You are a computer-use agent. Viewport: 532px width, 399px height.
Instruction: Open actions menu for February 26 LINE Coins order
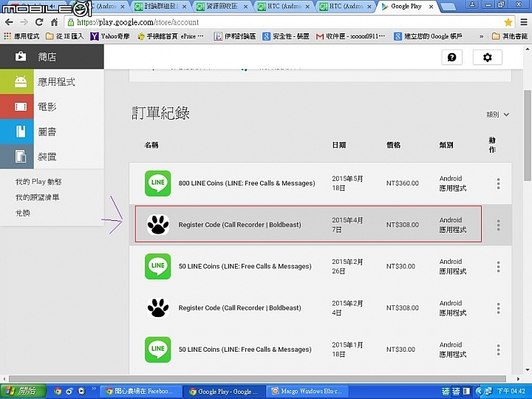[x=498, y=266]
